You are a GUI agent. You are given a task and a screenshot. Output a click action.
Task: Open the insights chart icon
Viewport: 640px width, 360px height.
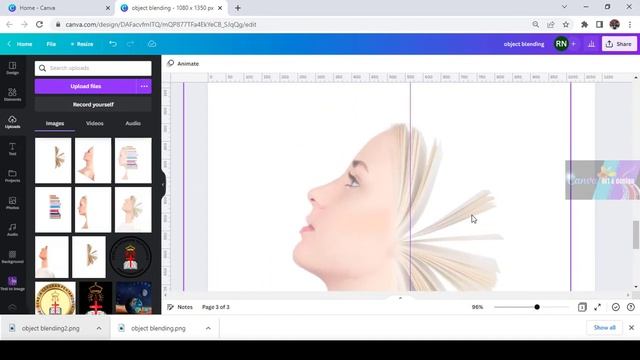[591, 44]
